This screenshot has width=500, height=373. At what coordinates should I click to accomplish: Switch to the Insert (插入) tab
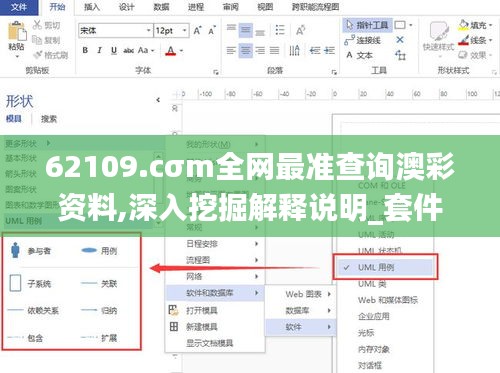(x=92, y=7)
